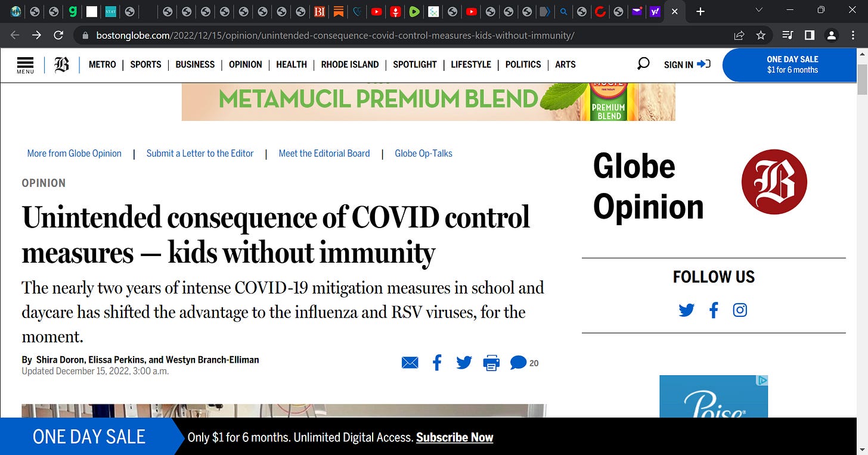
Task: Open the OPINION nav item
Action: (x=246, y=64)
